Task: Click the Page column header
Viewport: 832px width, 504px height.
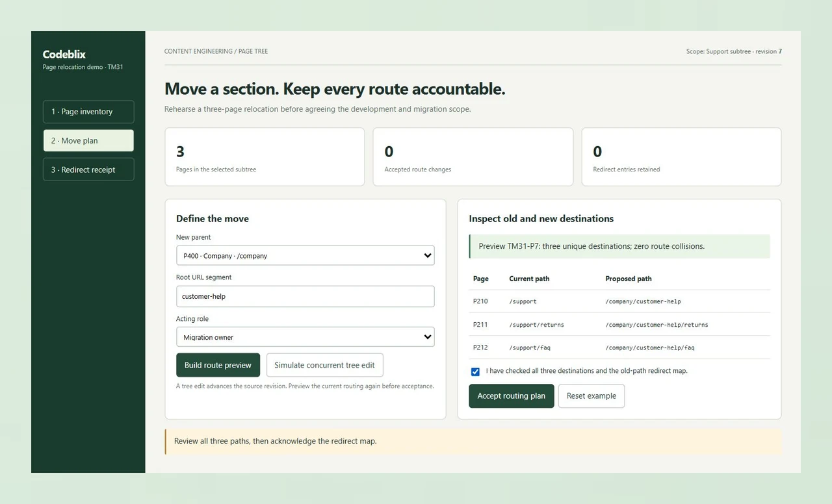Action: pyautogui.click(x=481, y=279)
